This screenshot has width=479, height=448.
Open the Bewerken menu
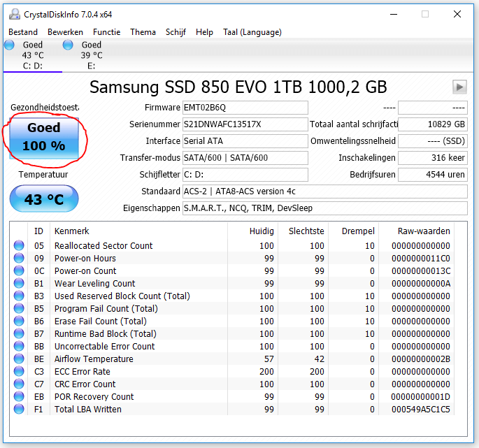65,32
